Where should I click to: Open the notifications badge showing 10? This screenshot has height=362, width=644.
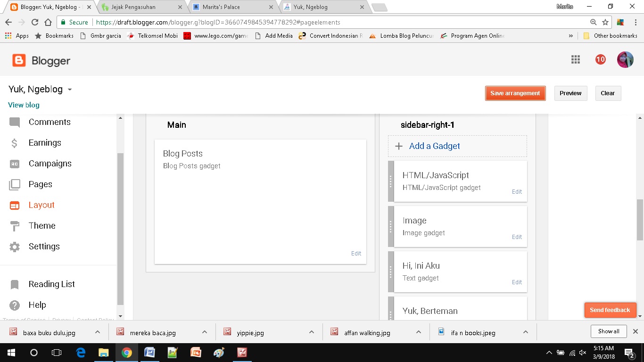[600, 59]
